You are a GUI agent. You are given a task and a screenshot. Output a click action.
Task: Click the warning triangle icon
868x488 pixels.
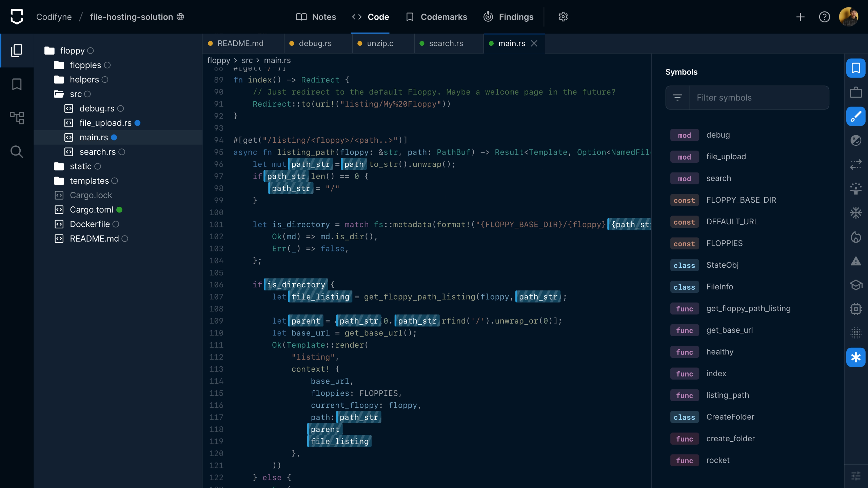(x=855, y=261)
